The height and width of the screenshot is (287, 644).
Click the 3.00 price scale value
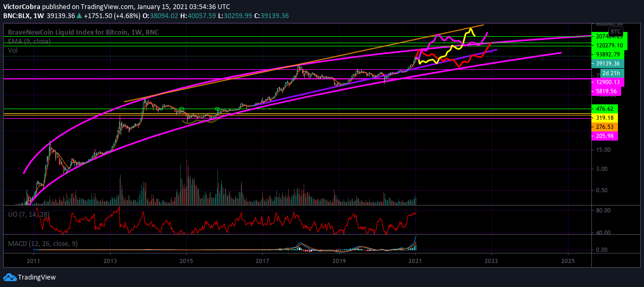pos(601,169)
